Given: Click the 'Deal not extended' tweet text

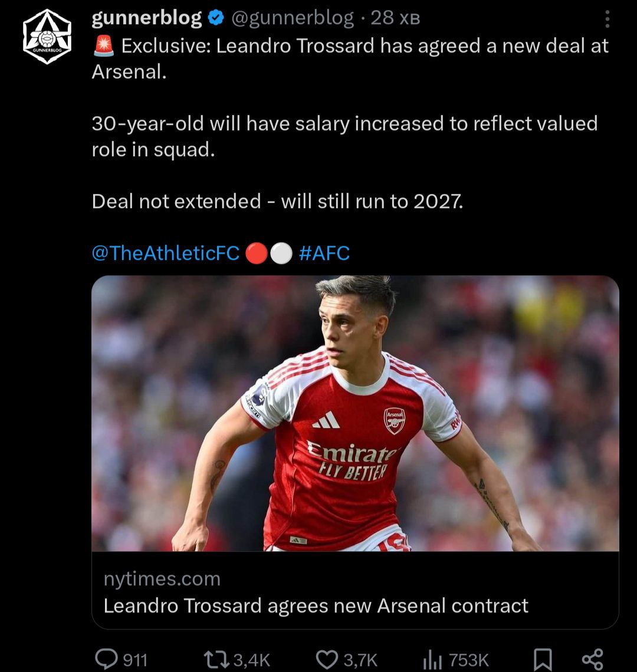Looking at the screenshot, I should 277,202.
